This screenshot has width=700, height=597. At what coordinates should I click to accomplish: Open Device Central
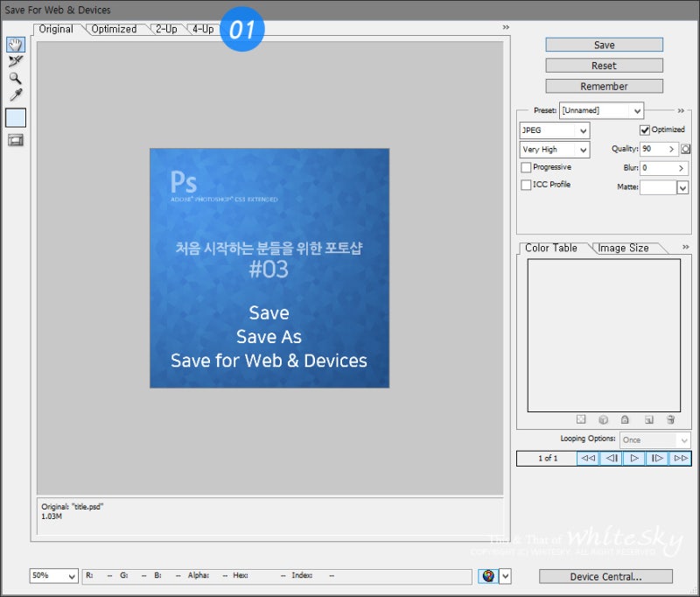[605, 577]
